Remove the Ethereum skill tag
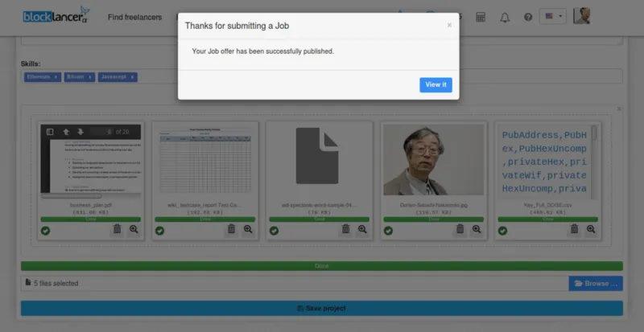This screenshot has height=332, width=644. pos(56,77)
